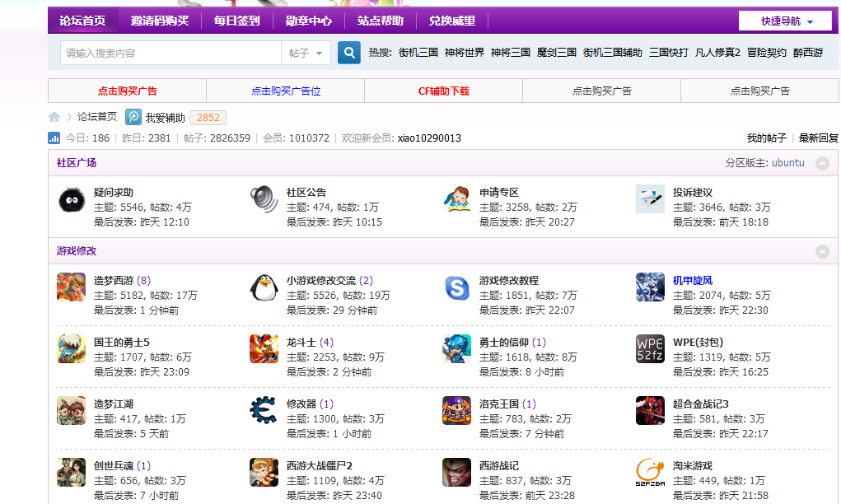Open 兑换威望 nav item
841x504 pixels.
(452, 21)
